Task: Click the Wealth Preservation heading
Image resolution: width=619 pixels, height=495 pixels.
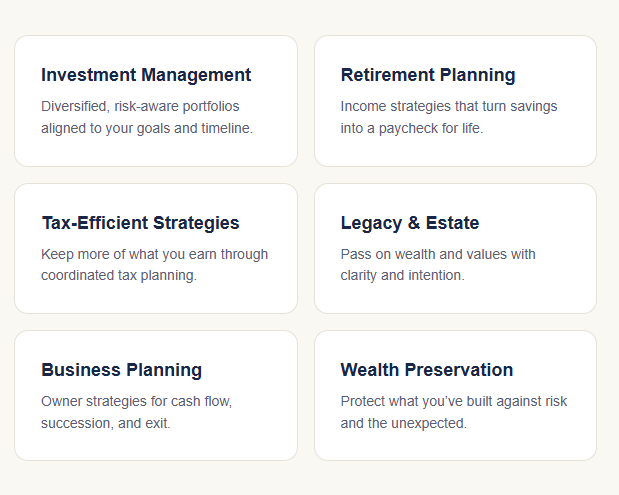Action: coord(427,370)
